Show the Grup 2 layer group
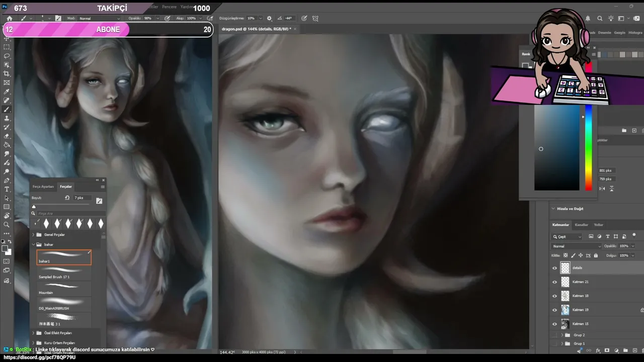This screenshot has width=644, height=362. click(555, 335)
